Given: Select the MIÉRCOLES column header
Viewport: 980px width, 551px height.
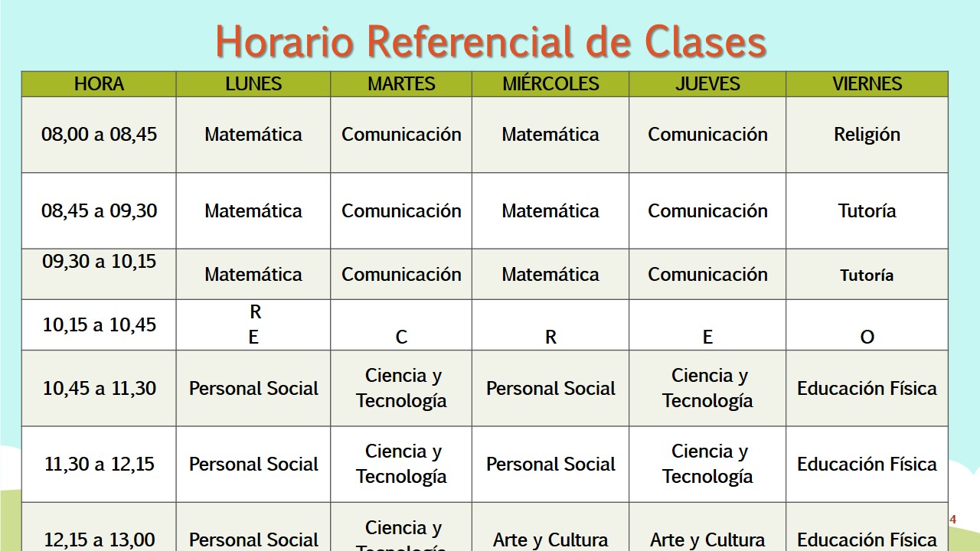Looking at the screenshot, I should [550, 84].
